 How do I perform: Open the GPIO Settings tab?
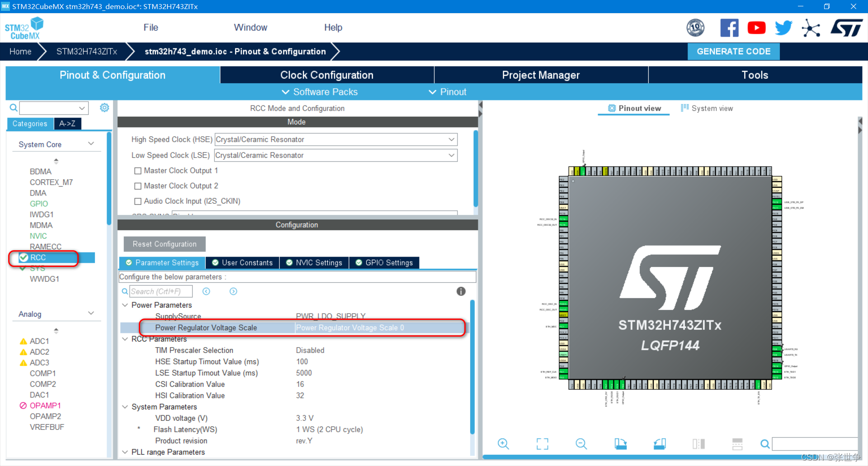384,263
